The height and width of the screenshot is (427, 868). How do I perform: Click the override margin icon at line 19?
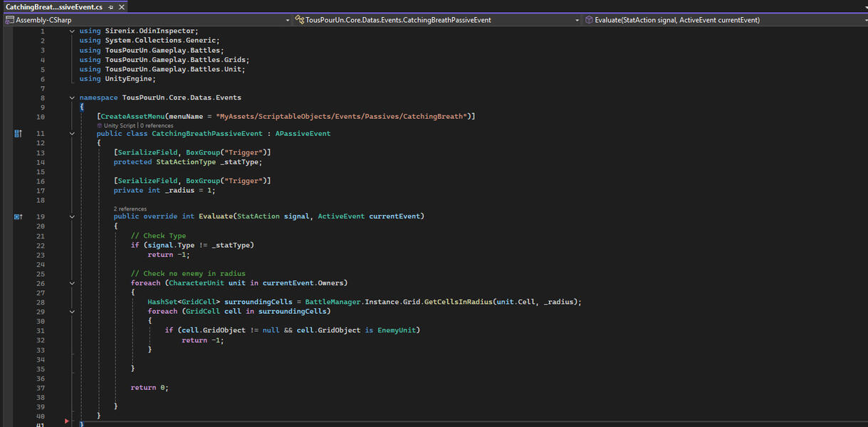coord(19,216)
